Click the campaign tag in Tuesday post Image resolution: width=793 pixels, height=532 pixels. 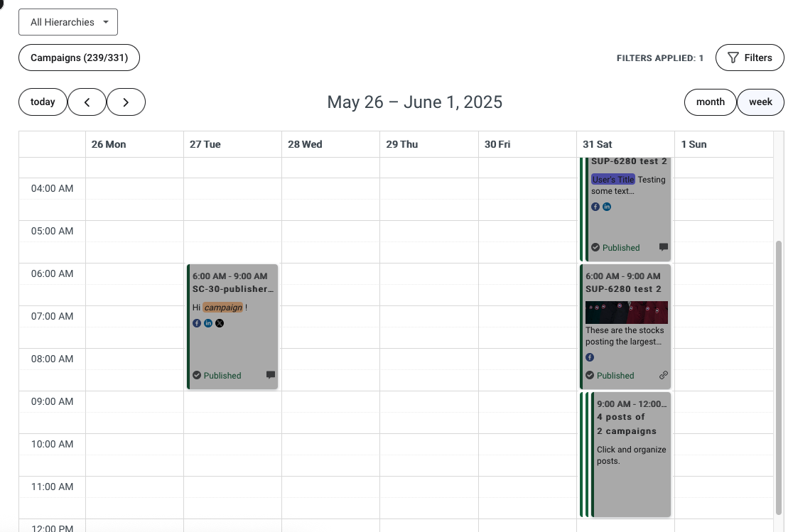(223, 307)
